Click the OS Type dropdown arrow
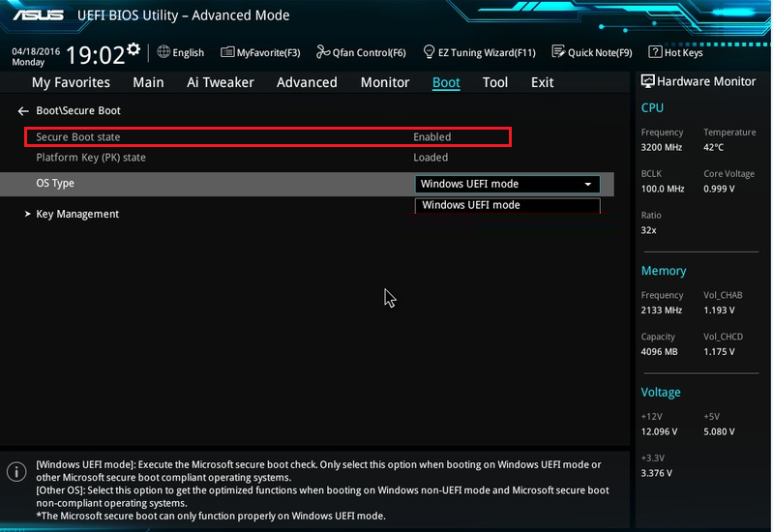This screenshot has height=532, width=773. tap(588, 184)
